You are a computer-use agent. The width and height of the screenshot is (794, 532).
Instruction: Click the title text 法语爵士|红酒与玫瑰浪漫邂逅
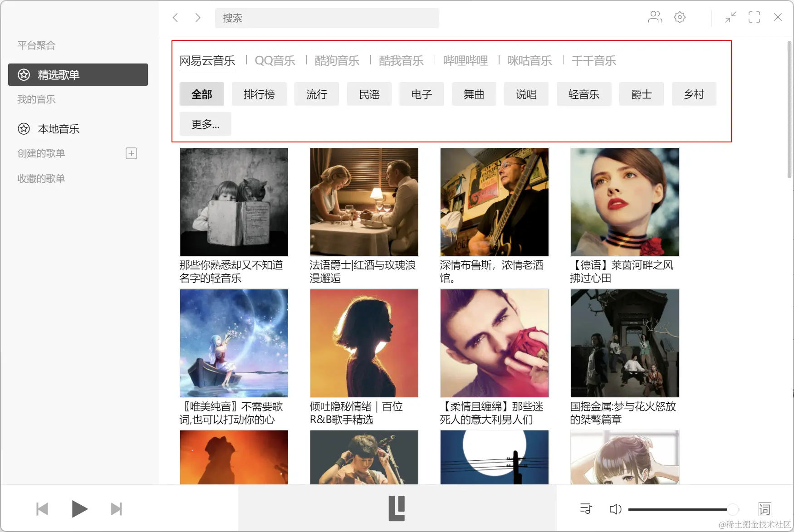(x=363, y=271)
